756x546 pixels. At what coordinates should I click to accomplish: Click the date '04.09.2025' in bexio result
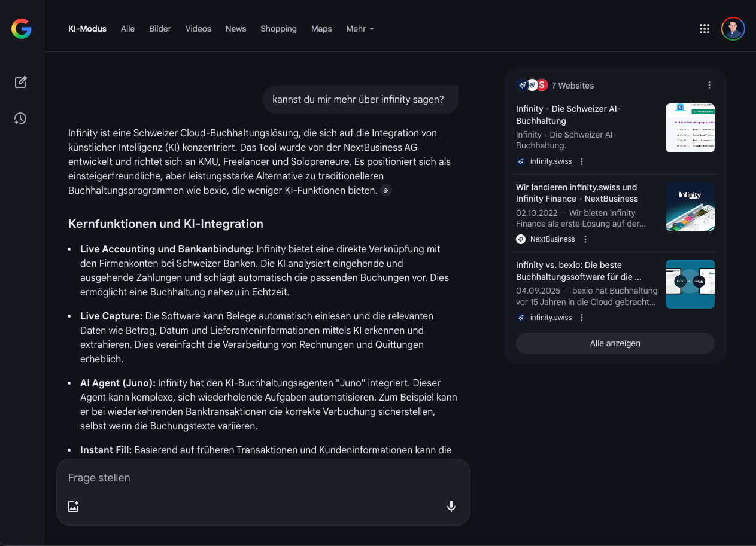click(537, 291)
